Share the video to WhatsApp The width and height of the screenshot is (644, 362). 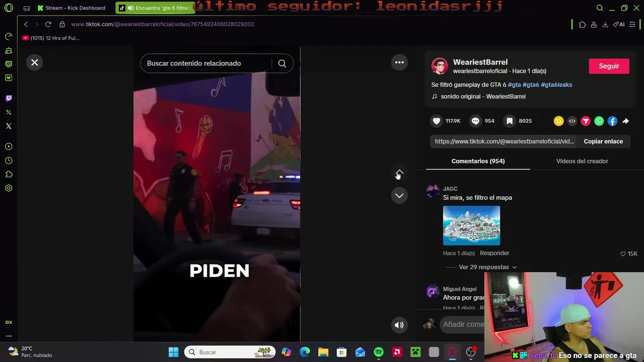pos(599,121)
